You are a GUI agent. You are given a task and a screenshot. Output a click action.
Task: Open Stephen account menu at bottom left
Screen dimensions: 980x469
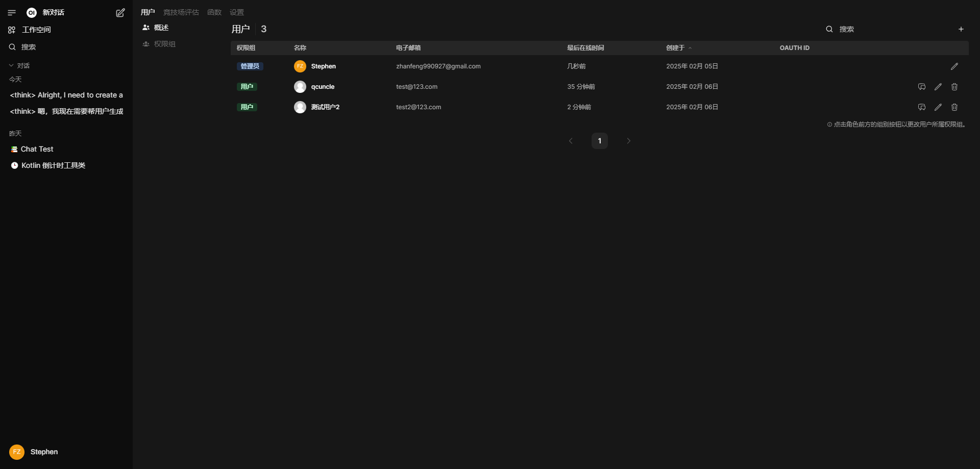[34, 452]
